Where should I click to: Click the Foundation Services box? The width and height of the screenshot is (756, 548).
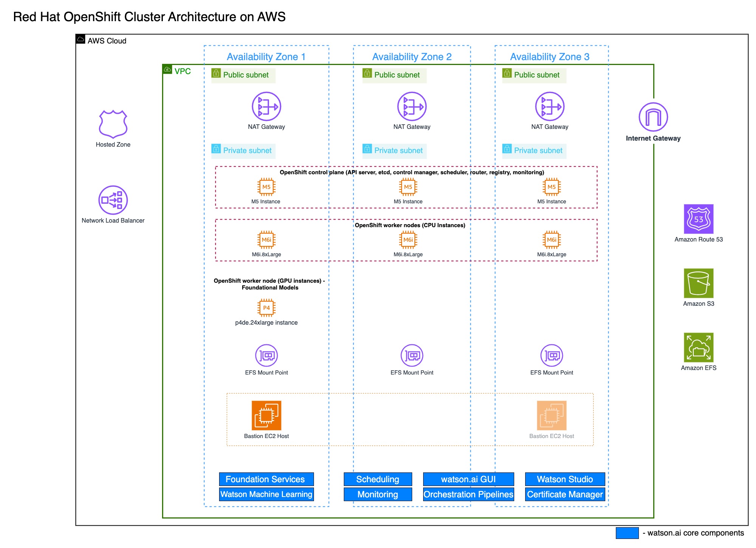[x=266, y=479]
